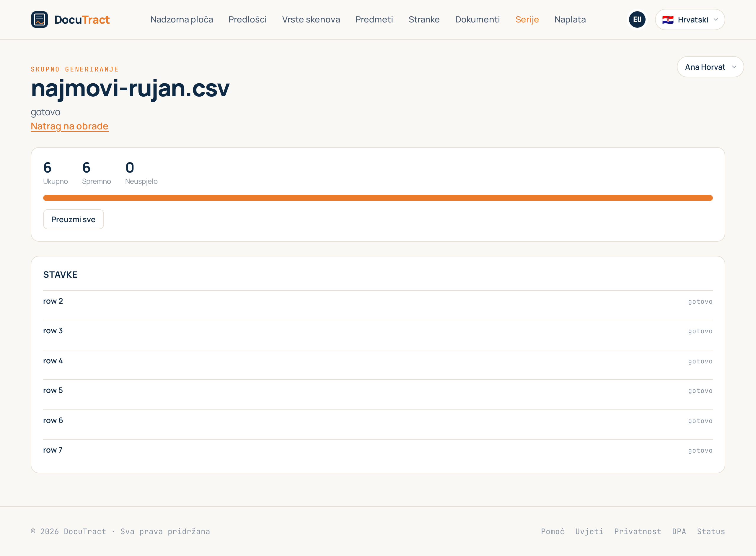Click the orange progress bar

[x=378, y=198]
